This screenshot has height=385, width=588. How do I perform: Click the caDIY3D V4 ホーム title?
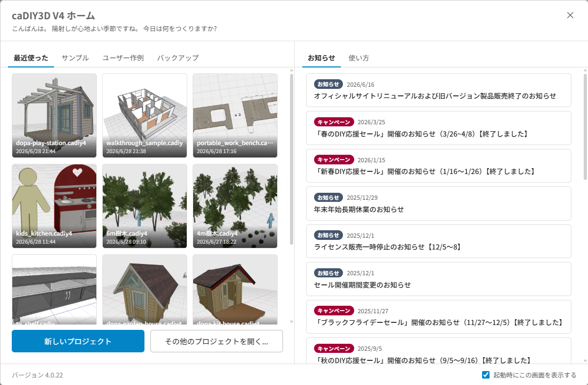coord(54,16)
